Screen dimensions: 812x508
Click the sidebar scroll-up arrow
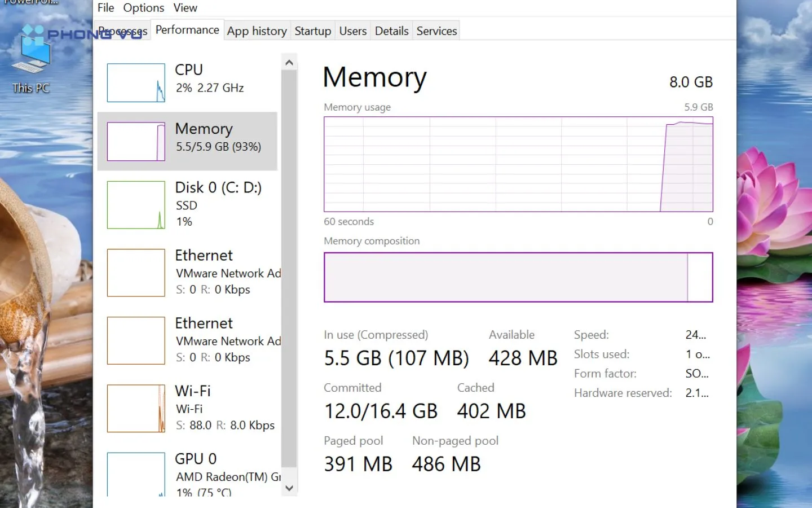289,62
